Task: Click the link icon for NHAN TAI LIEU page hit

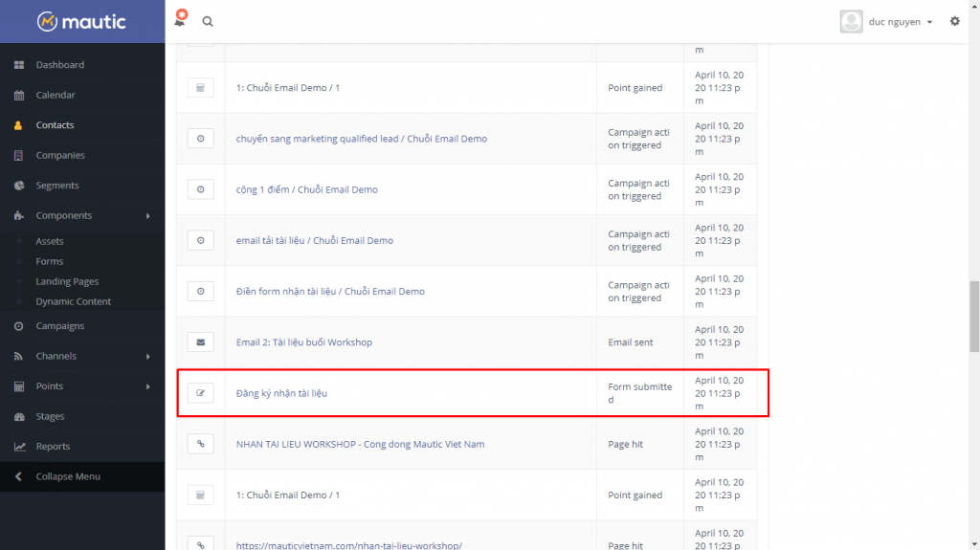Action: click(x=200, y=444)
